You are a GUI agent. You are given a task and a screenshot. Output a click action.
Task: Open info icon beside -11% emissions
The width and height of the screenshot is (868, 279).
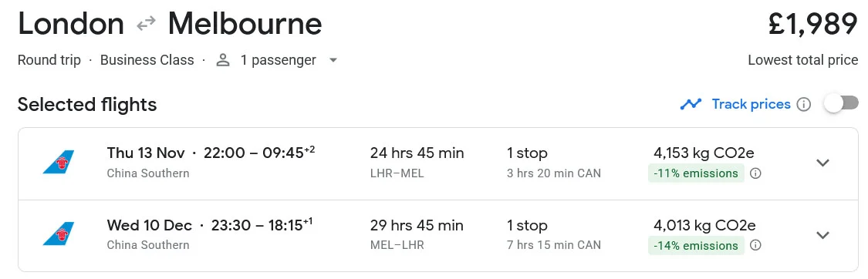pos(755,173)
